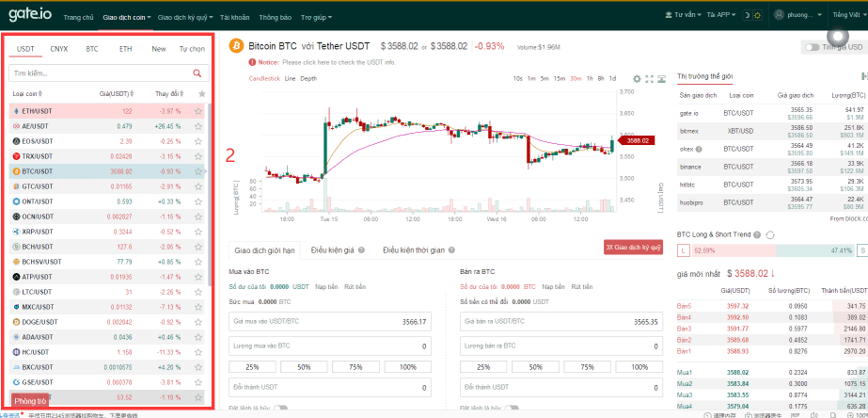
Task: Click the coin list scrollbar
Action: pos(210,194)
